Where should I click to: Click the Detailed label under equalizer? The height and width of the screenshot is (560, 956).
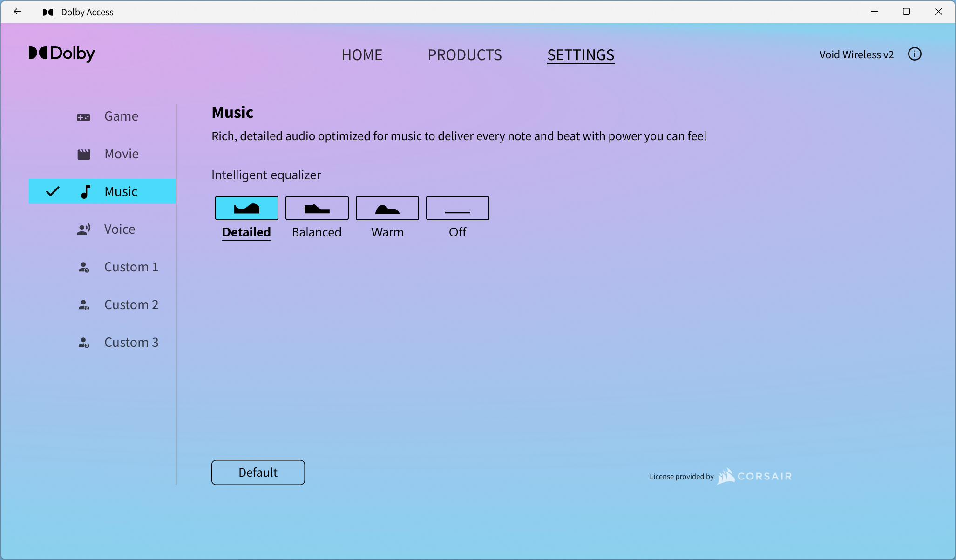pos(246,232)
